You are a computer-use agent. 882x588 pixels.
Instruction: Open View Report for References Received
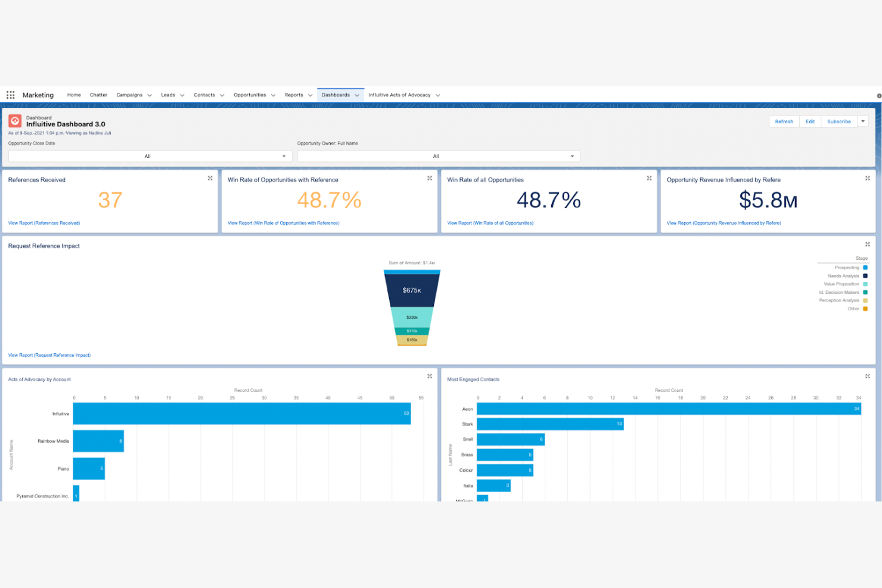point(44,222)
